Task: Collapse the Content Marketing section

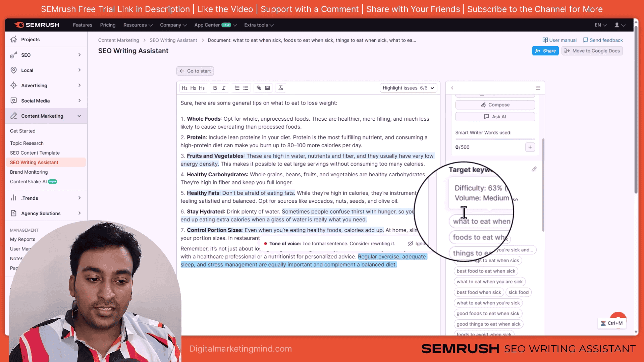Action: tap(79, 116)
